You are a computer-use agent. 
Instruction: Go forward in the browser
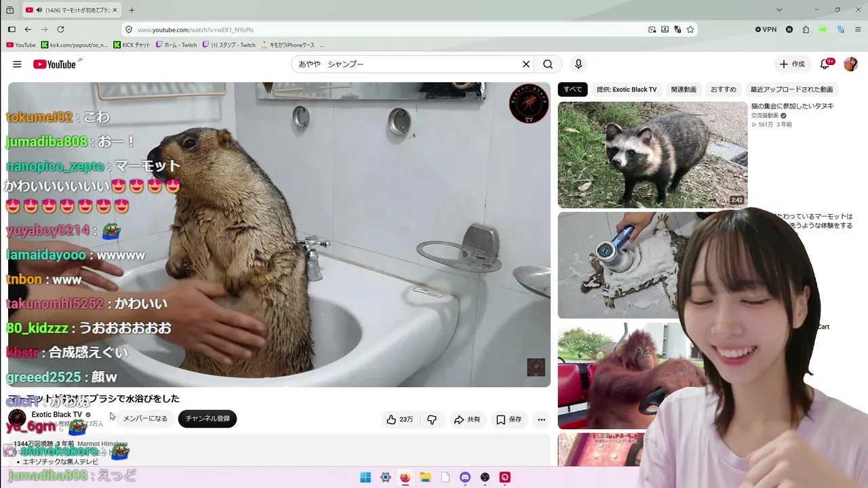point(44,30)
